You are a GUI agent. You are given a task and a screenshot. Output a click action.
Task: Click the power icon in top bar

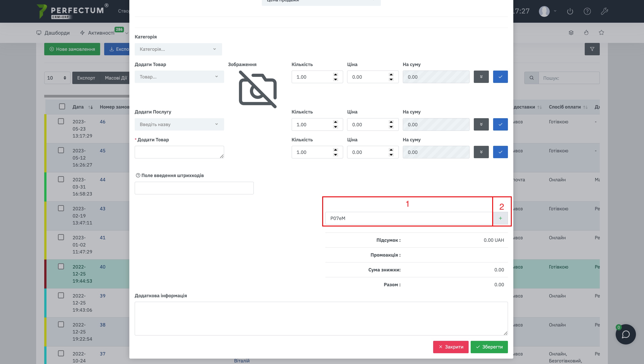point(570,11)
